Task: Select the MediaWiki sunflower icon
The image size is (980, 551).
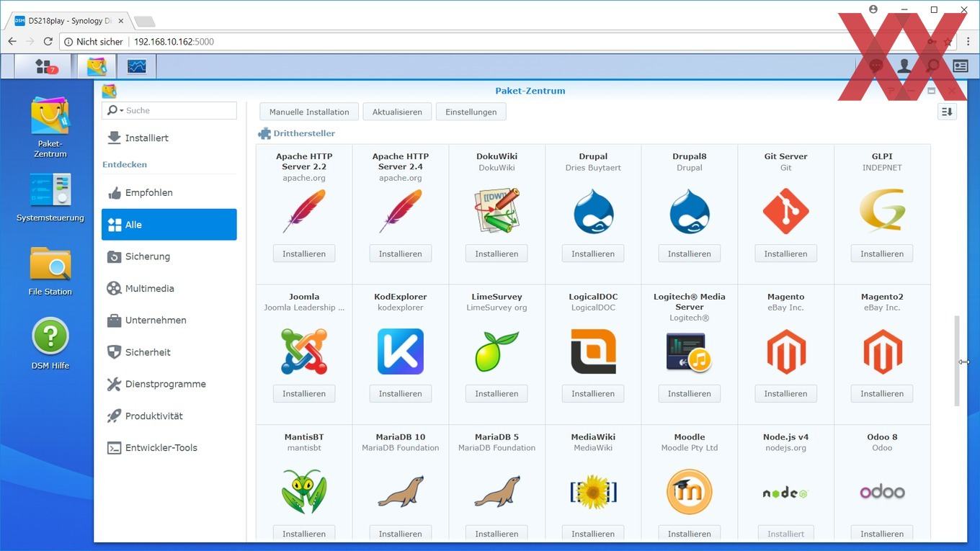Action: coord(593,491)
